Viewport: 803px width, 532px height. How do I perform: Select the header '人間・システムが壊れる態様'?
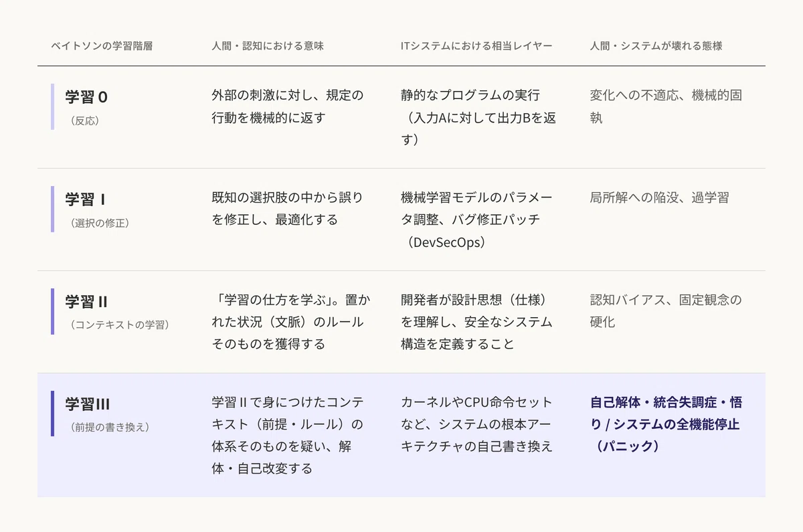point(656,46)
